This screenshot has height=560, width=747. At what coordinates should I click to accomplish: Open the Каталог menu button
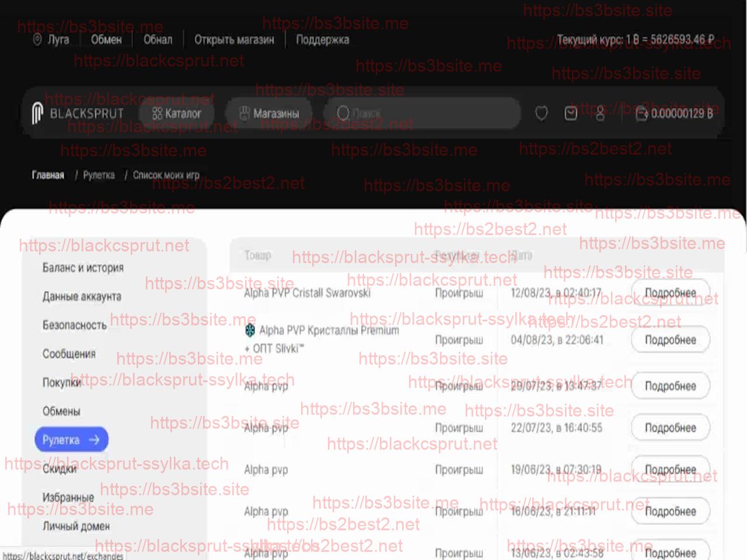click(177, 113)
